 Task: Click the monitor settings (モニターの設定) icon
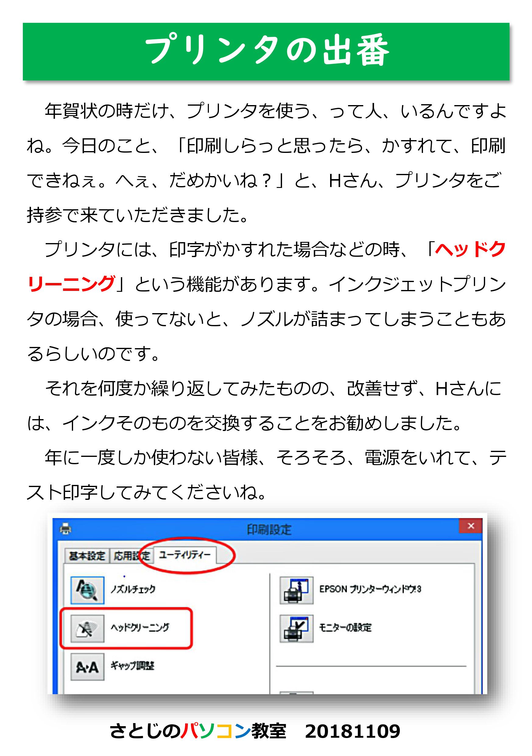[296, 628]
